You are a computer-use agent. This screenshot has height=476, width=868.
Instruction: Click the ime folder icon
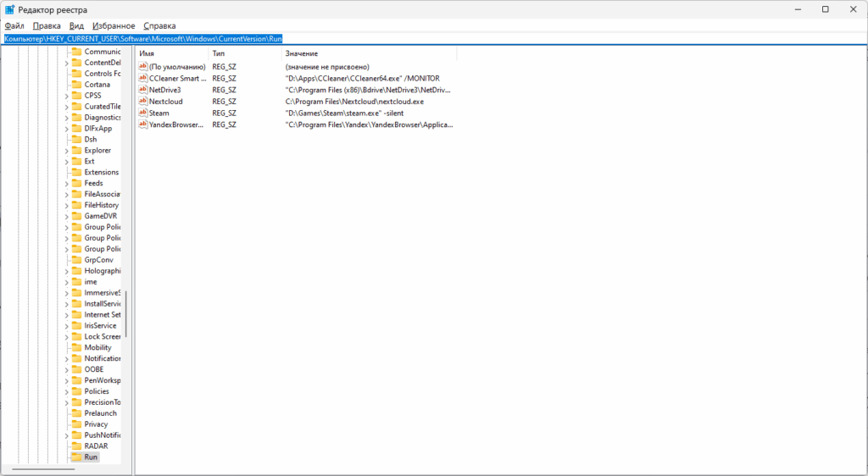point(76,282)
